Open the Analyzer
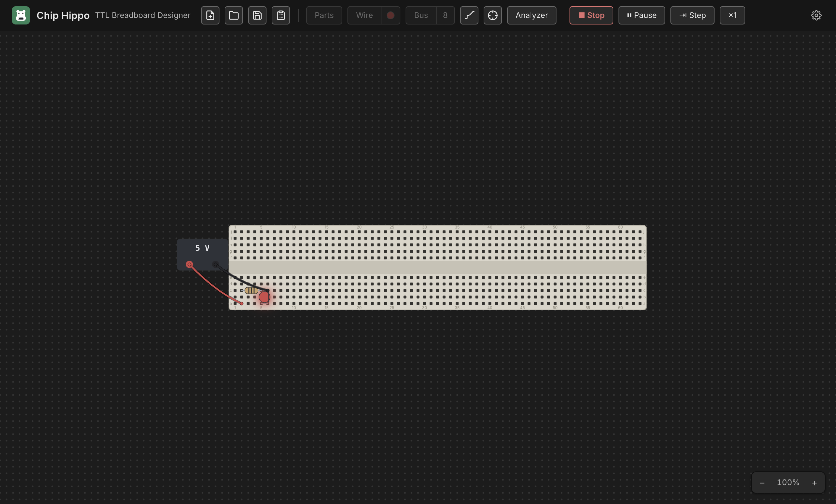836x504 pixels. (532, 15)
